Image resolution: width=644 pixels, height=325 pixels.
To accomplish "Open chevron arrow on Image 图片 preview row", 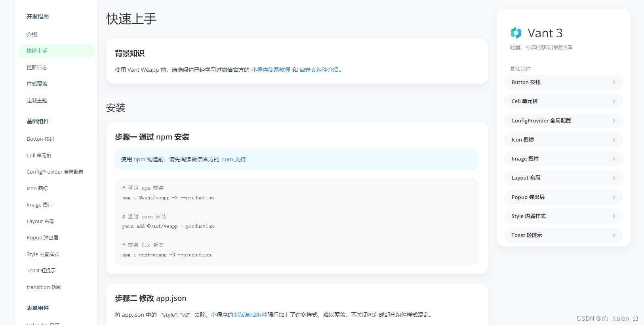I will point(614,159).
